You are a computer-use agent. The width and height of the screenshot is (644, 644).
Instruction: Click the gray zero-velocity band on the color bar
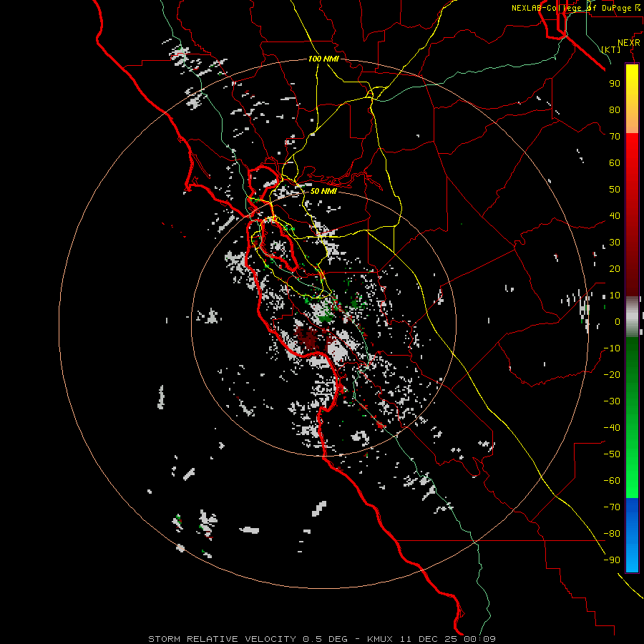pos(632,317)
